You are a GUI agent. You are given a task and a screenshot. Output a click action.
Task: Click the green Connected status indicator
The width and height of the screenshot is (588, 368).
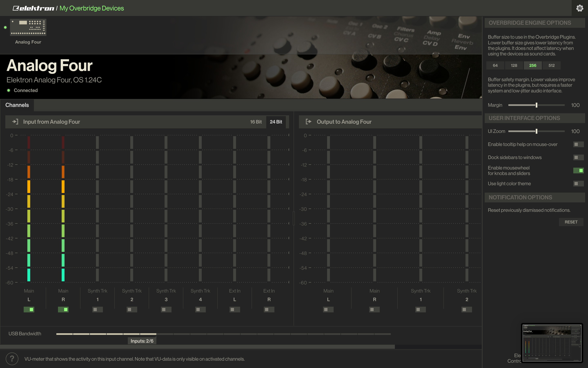tap(9, 90)
